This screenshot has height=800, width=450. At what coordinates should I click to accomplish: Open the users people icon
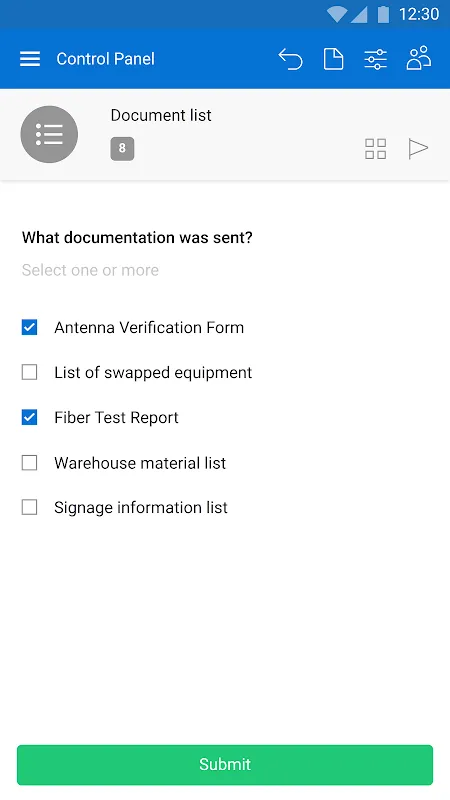(419, 58)
